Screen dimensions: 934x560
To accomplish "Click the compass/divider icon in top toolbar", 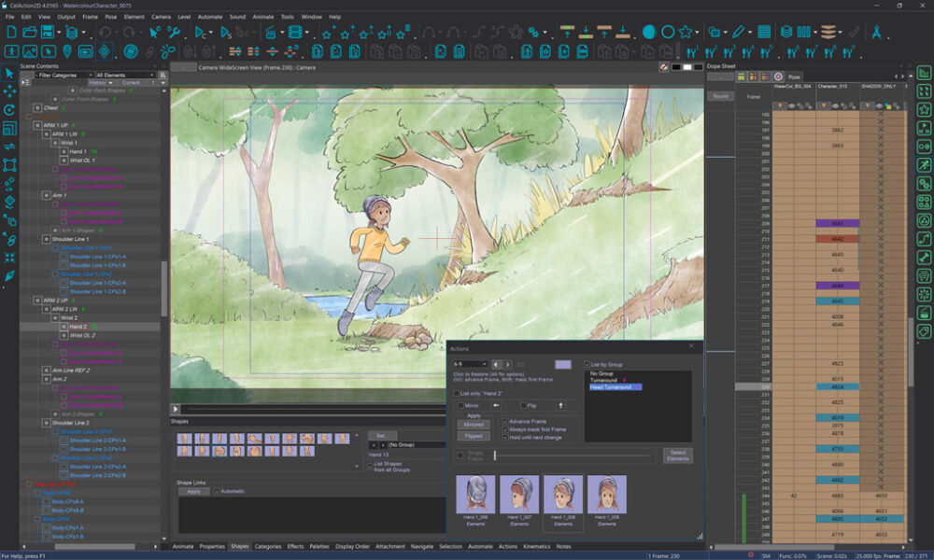I will (877, 33).
